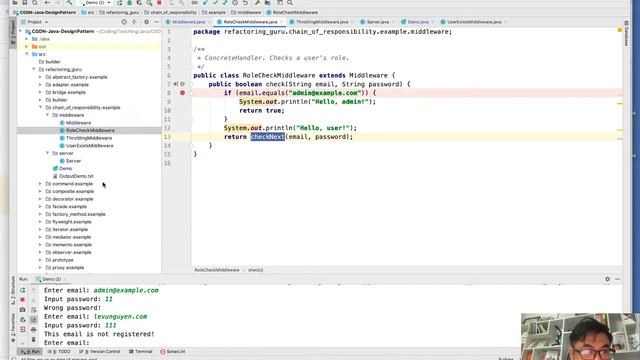Click the Undo arrow icon in toolbar
640x360 pixels.
(x=245, y=2)
